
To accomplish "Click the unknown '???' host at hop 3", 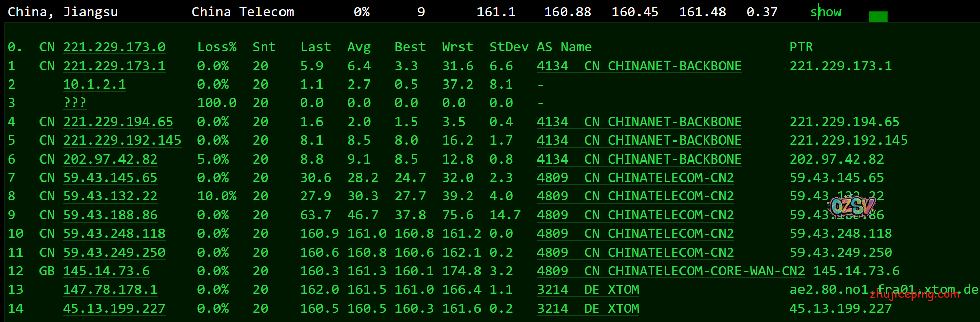I will (x=74, y=103).
